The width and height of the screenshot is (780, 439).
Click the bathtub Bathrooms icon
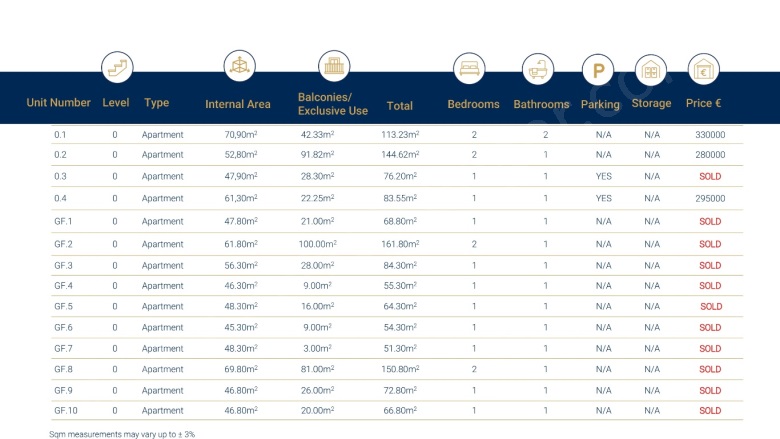[538, 70]
